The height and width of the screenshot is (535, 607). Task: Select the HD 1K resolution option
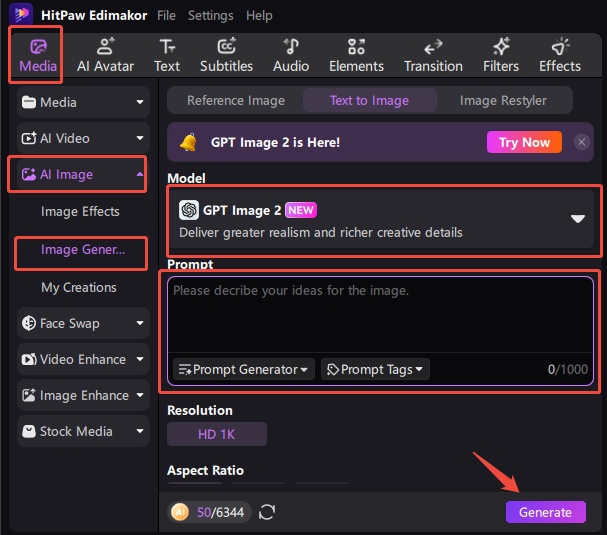[217, 434]
